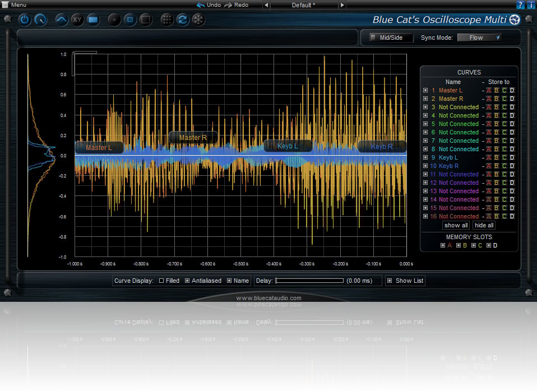Toggle memory slot D checkbox
The height and width of the screenshot is (392, 537).
point(489,245)
